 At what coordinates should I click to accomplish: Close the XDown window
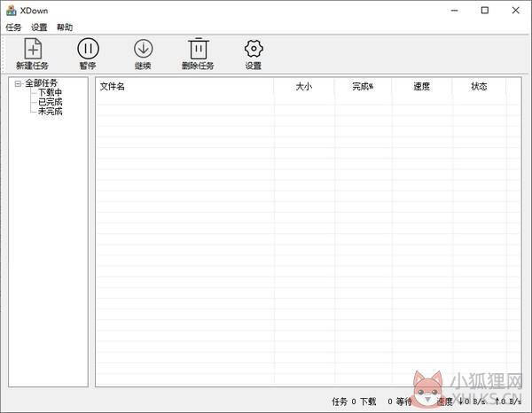[515, 11]
